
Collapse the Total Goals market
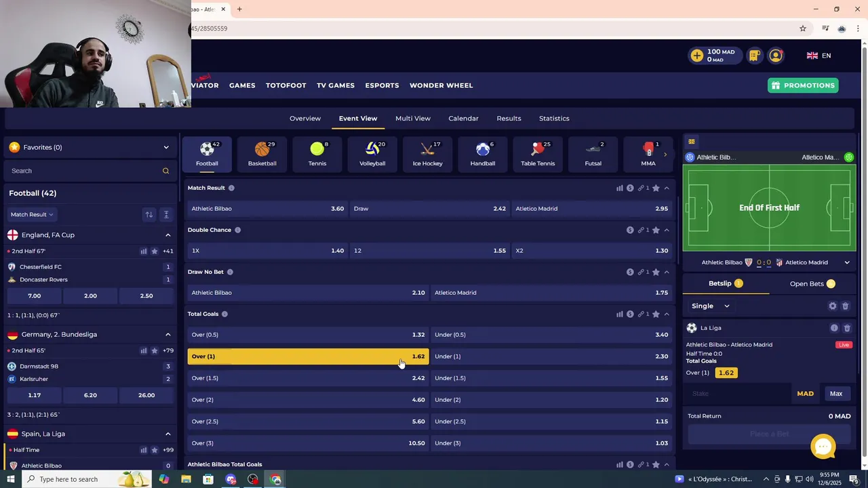pos(667,314)
